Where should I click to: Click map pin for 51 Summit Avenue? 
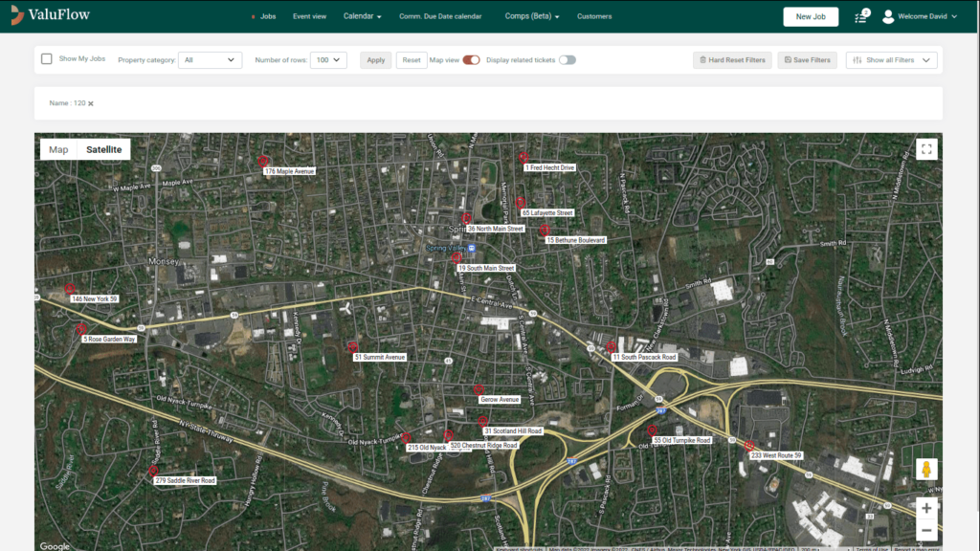click(353, 346)
